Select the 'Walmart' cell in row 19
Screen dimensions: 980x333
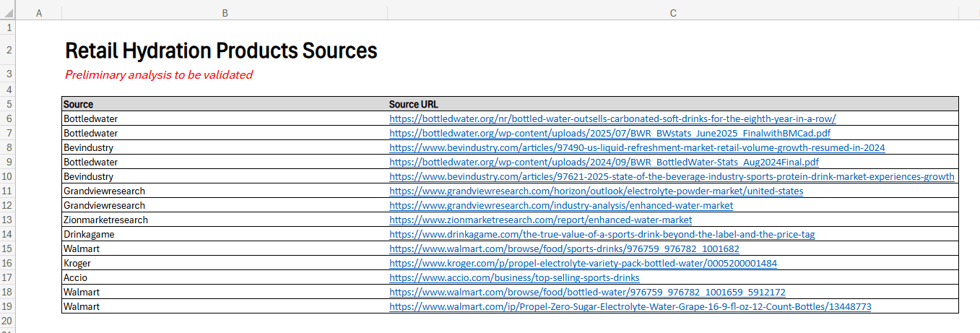click(225, 306)
